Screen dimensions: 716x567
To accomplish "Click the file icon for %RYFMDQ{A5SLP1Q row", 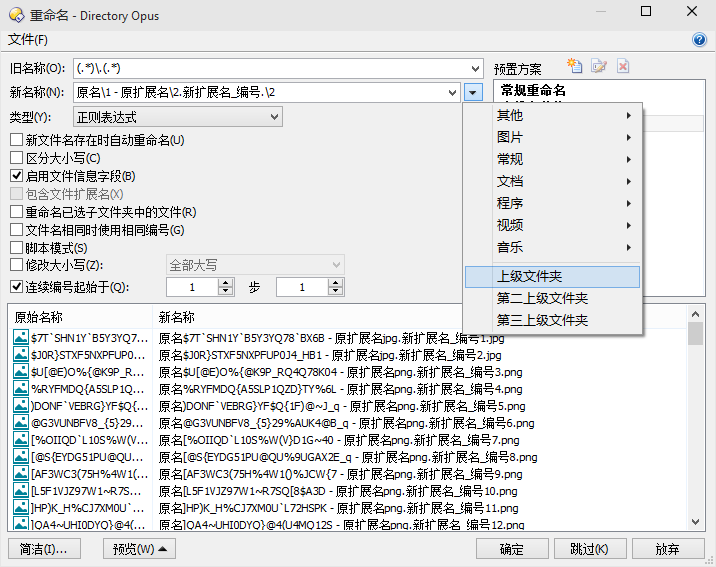I will point(21,389).
